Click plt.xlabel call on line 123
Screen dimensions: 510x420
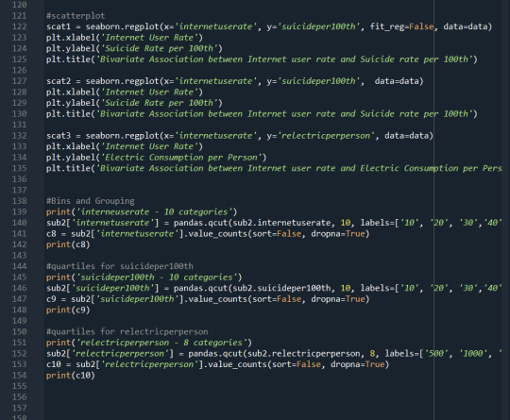[125, 38]
